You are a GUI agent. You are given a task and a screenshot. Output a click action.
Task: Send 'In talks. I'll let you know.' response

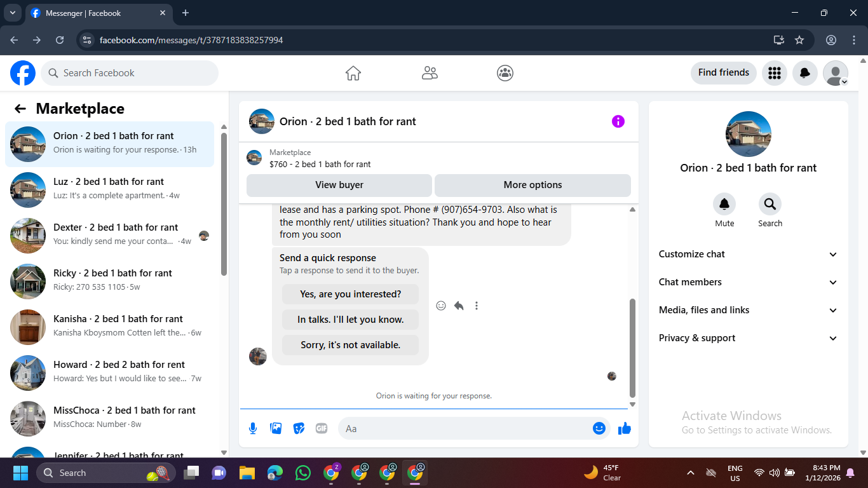point(351,320)
